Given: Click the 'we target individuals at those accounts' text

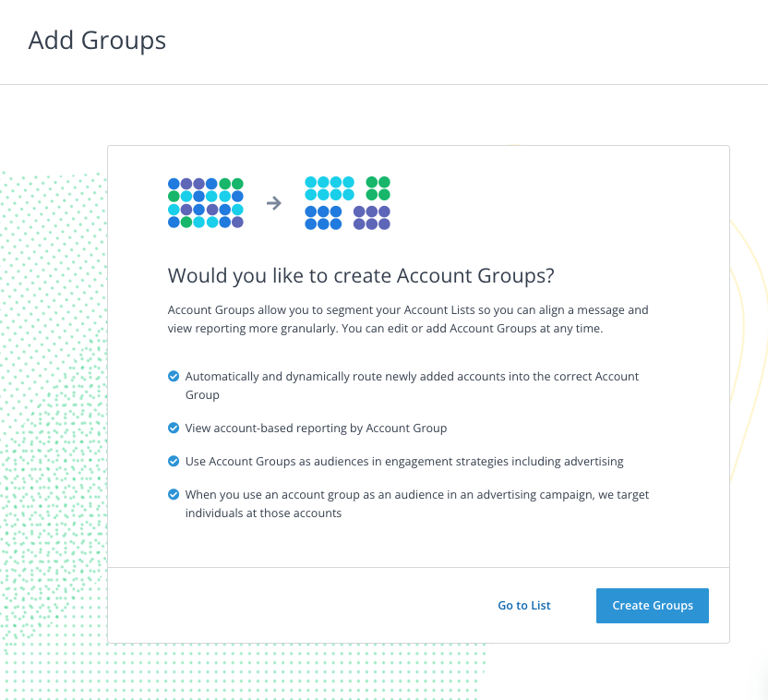Looking at the screenshot, I should [264, 513].
